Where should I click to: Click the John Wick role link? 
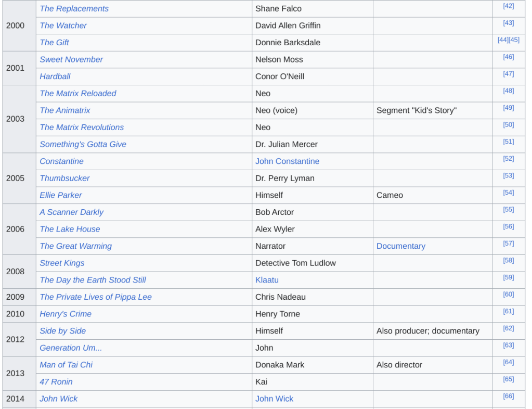(274, 399)
